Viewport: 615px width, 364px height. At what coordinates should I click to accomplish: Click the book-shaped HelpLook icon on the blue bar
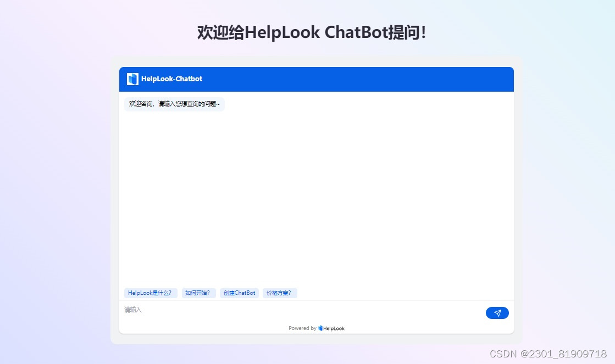coord(132,79)
